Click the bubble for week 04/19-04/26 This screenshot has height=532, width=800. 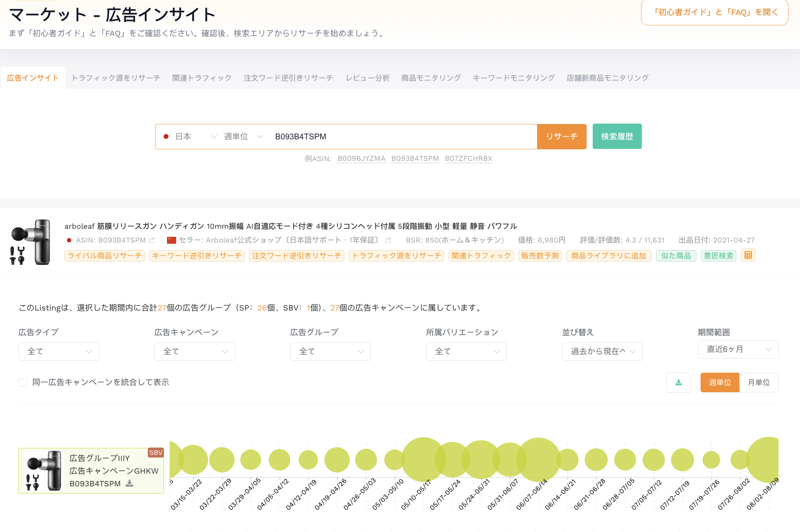337,459
